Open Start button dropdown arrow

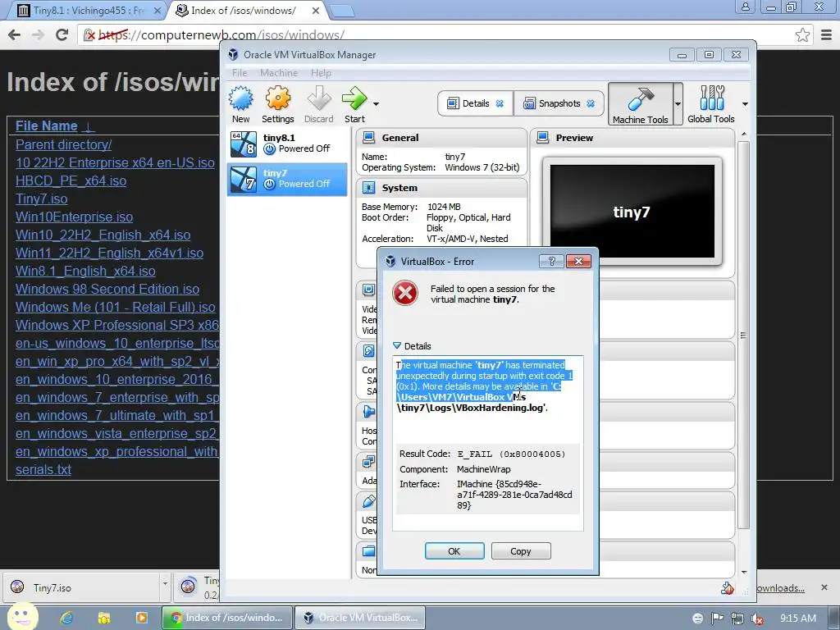click(376, 104)
